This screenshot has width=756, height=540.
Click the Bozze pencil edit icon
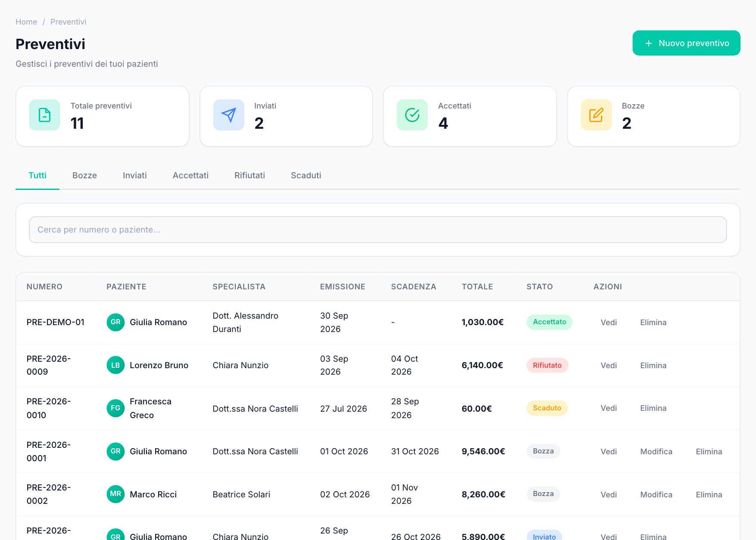point(596,115)
